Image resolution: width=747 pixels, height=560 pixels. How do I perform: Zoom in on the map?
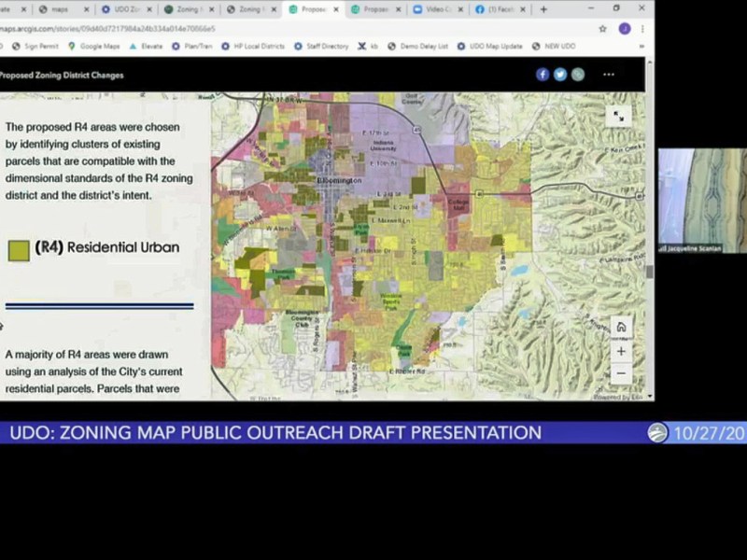tap(621, 352)
